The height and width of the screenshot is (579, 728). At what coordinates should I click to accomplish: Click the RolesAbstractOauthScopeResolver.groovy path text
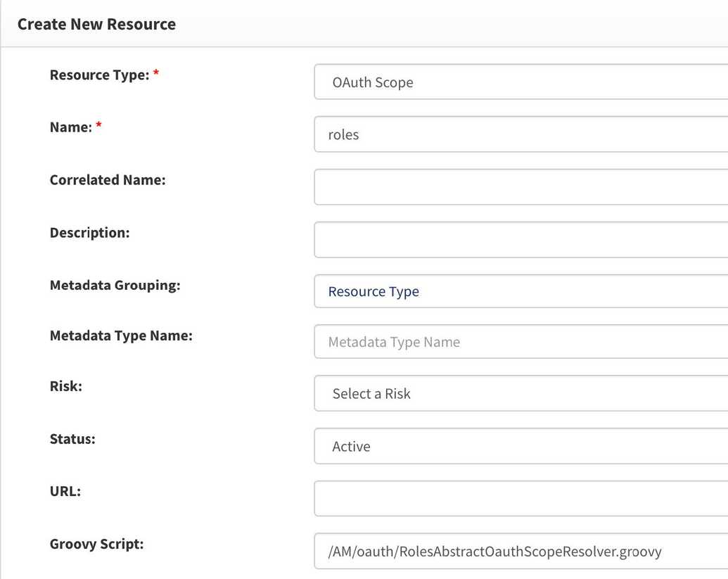click(x=493, y=552)
